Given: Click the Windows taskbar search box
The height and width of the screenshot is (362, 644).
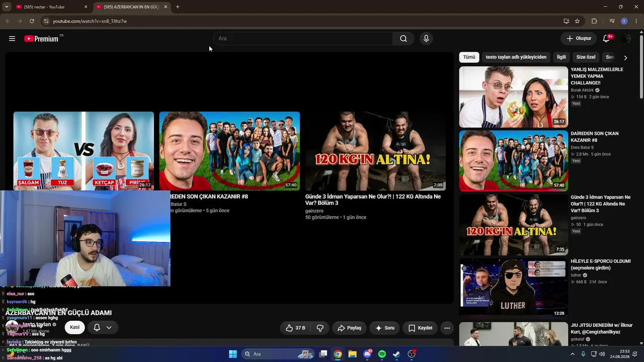Looking at the screenshot, I should coord(278,354).
